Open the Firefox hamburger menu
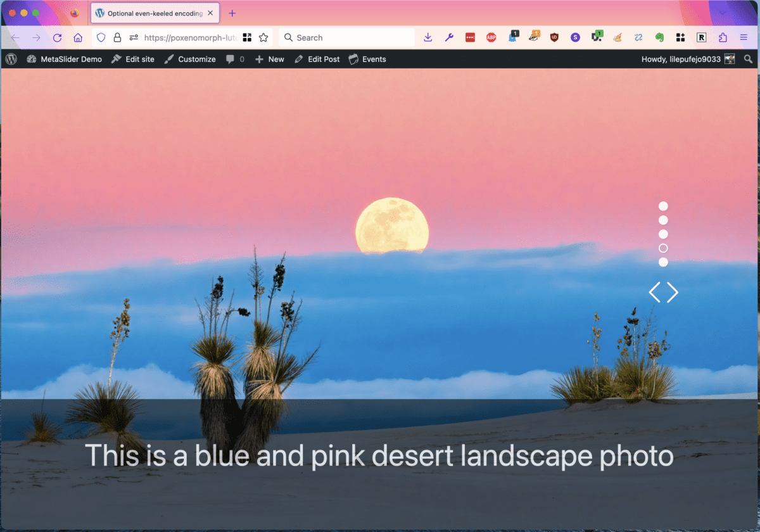The height and width of the screenshot is (532, 760). [743, 37]
